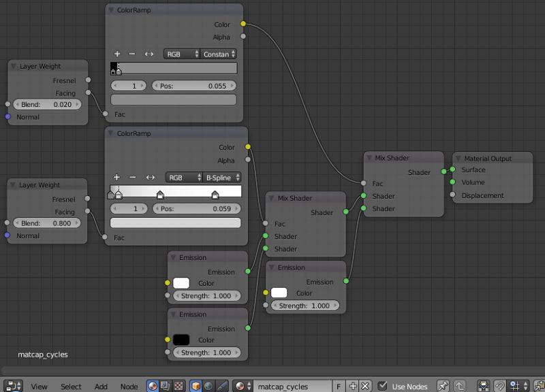Click the X button to unlink matcap_cycles material
545x392 pixels.
click(364, 386)
